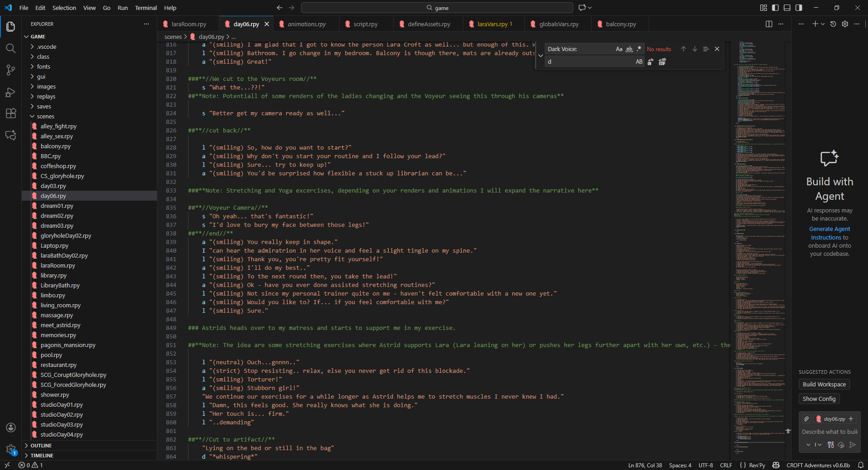The image size is (868, 470).
Task: Open chat settings gear in chat panel
Action: pyautogui.click(x=845, y=24)
